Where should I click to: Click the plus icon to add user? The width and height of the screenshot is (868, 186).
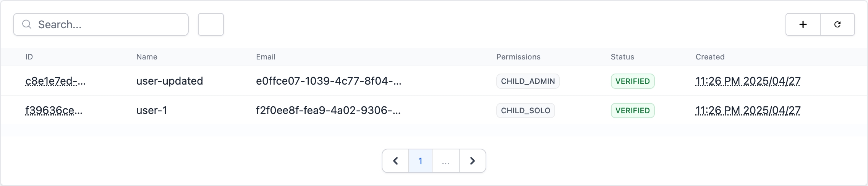point(803,24)
